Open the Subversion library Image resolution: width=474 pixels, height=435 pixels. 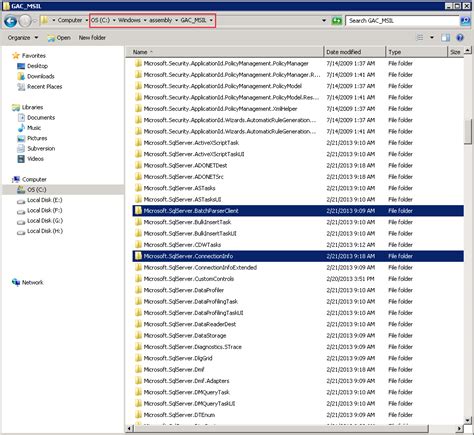coord(36,149)
